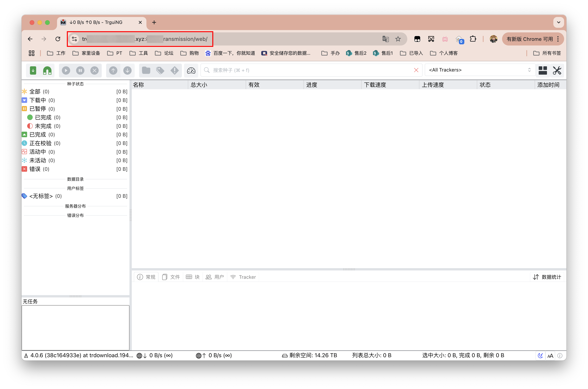
Task: Switch to 用户 details tab
Action: 215,277
